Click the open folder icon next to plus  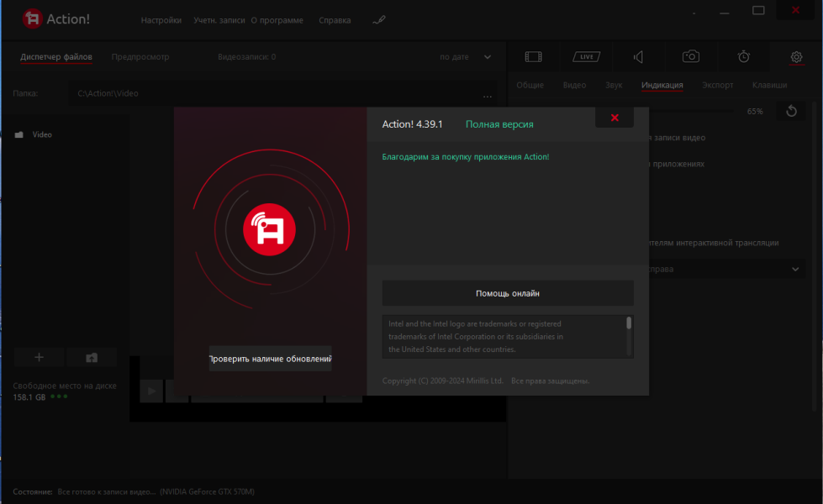pos(92,357)
